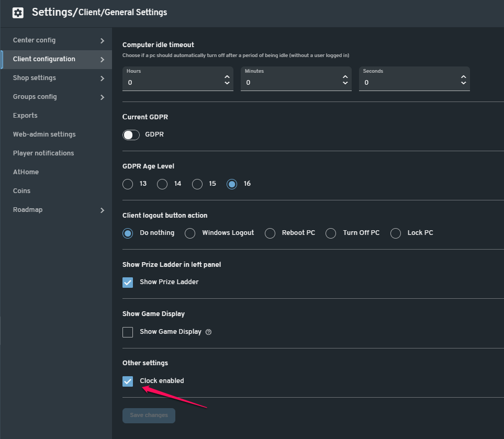Decrease Hours value with down arrow
504x439 pixels.
(227, 83)
